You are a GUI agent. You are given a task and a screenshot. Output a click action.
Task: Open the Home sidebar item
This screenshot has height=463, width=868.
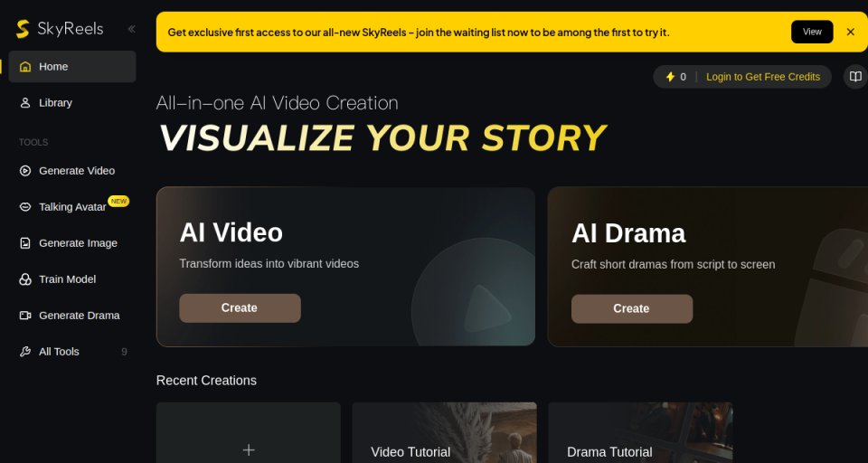click(x=72, y=66)
